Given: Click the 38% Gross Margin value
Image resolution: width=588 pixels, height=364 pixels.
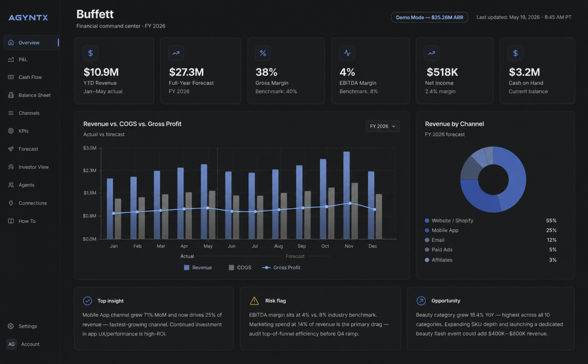Looking at the screenshot, I should coord(266,72).
